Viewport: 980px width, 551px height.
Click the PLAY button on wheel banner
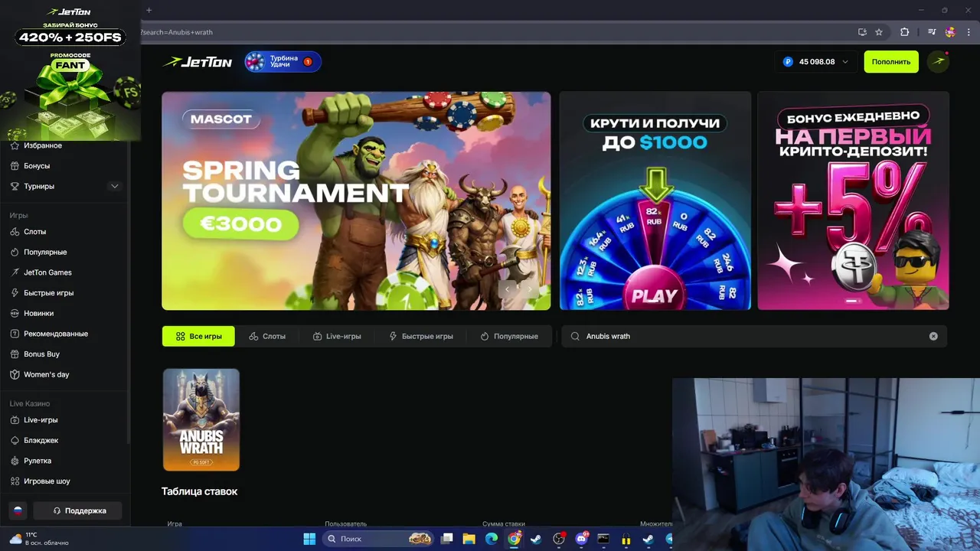point(655,295)
